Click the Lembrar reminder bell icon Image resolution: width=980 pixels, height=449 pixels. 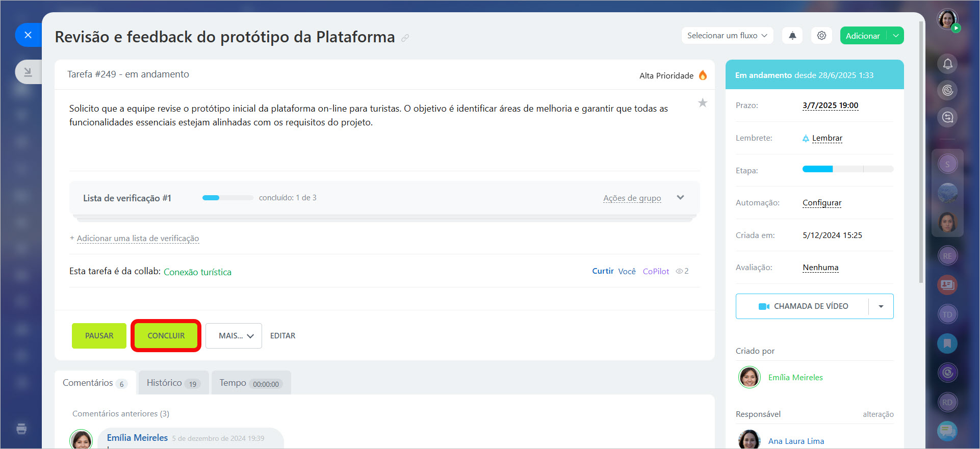[806, 139]
